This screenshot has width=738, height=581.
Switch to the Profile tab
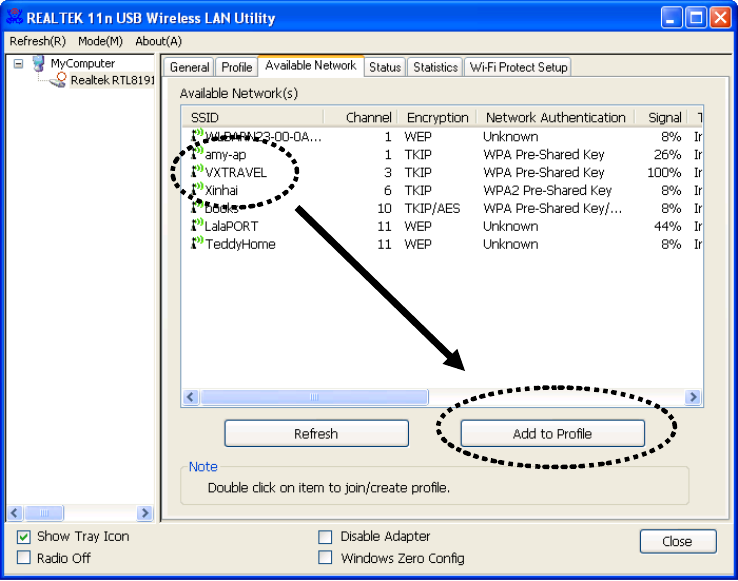click(x=237, y=67)
